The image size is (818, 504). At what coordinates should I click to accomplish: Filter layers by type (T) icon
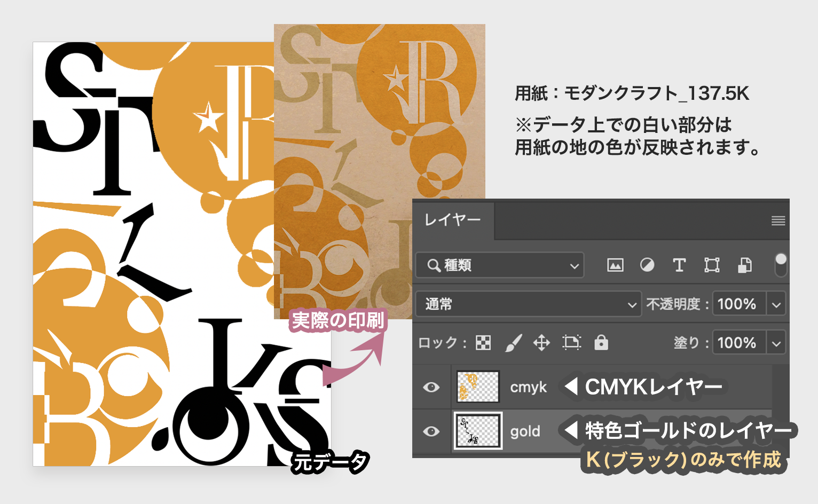(679, 265)
